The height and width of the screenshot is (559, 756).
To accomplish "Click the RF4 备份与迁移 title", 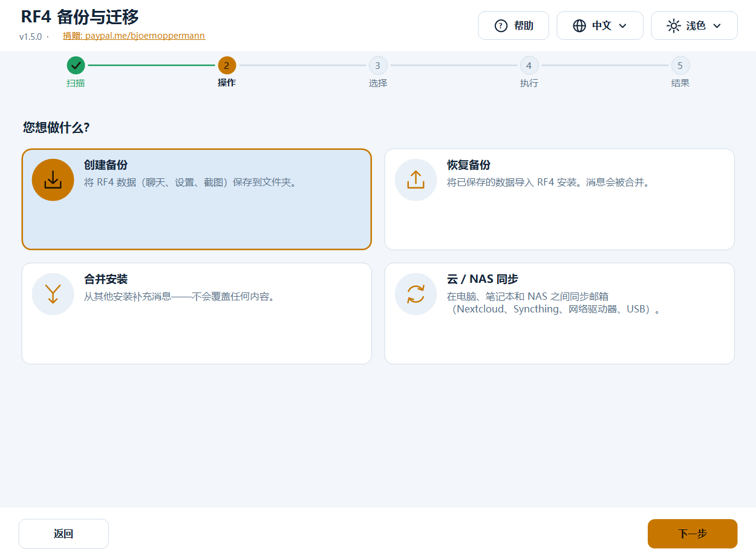I will pos(80,17).
